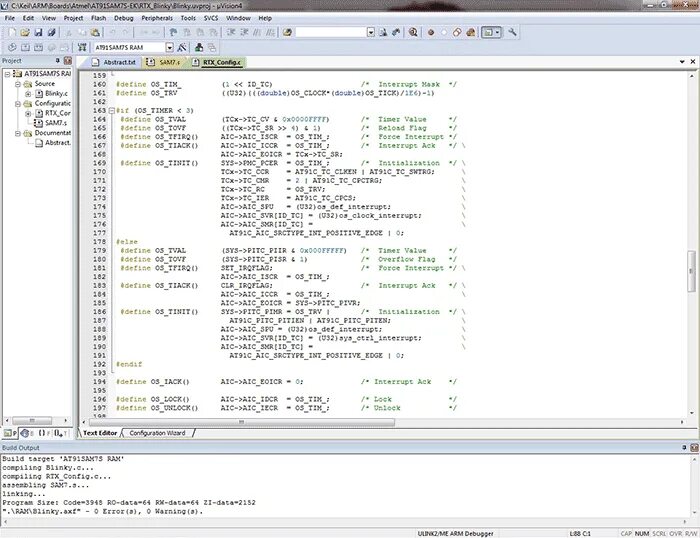700x538 pixels.
Task: Open the AT91SAM7S RAM target dropdown
Action: point(169,47)
